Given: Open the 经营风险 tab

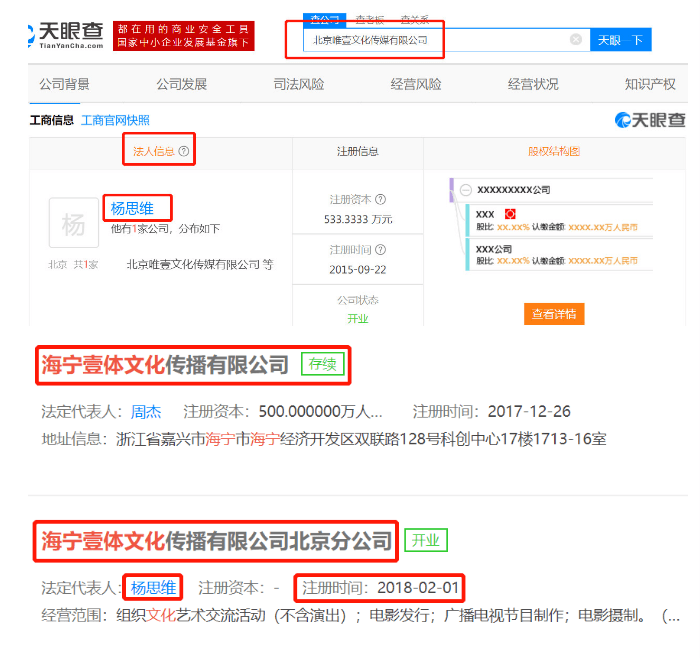Looking at the screenshot, I should 415,84.
